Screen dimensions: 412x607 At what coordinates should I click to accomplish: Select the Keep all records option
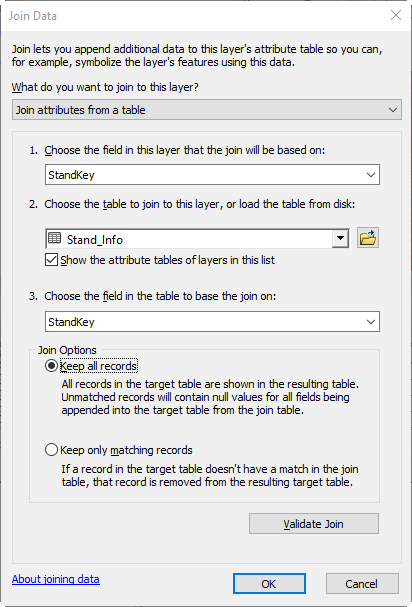tap(52, 366)
